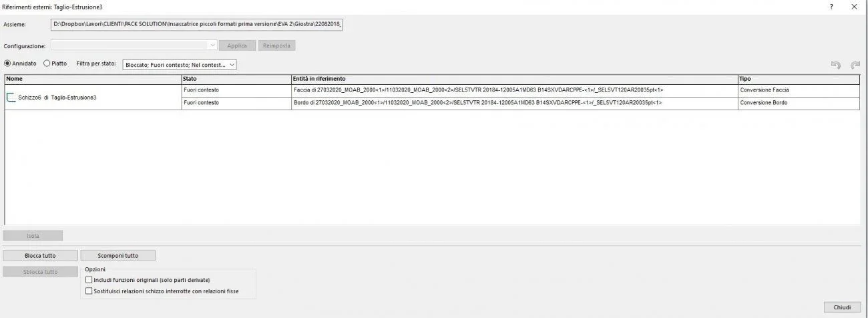Click the Sblocca tutto button
This screenshot has height=318, width=868.
tap(40, 272)
